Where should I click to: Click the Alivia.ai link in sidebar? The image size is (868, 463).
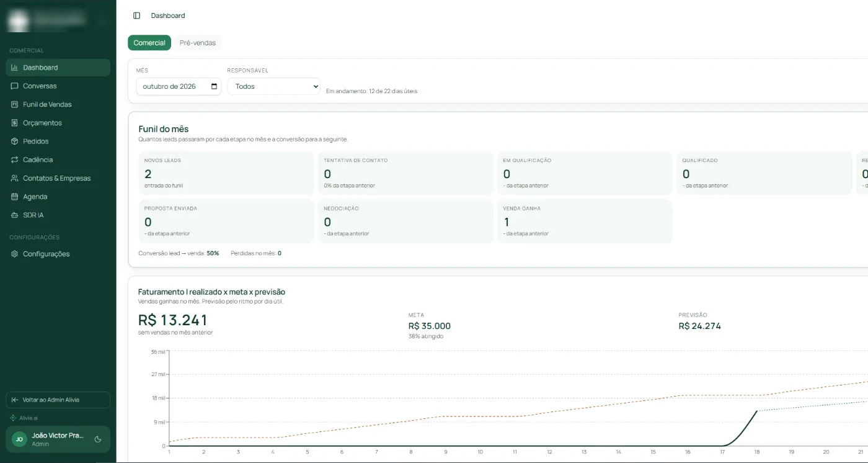pos(24,418)
